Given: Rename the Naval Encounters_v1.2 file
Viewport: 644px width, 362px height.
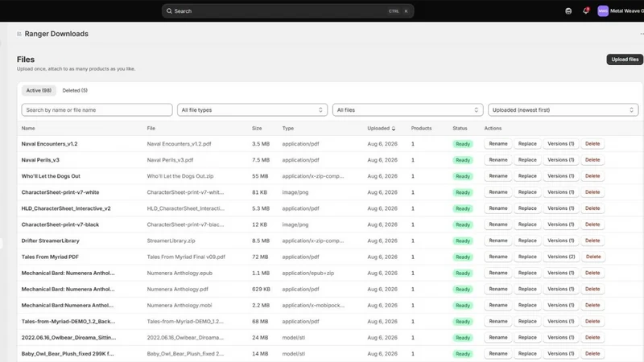Looking at the screenshot, I should click(497, 144).
